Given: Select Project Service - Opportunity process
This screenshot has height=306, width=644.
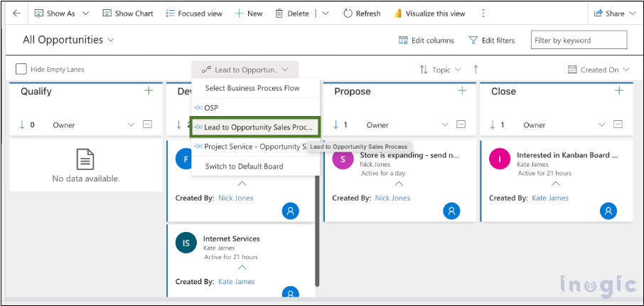Looking at the screenshot, I should tap(255, 147).
